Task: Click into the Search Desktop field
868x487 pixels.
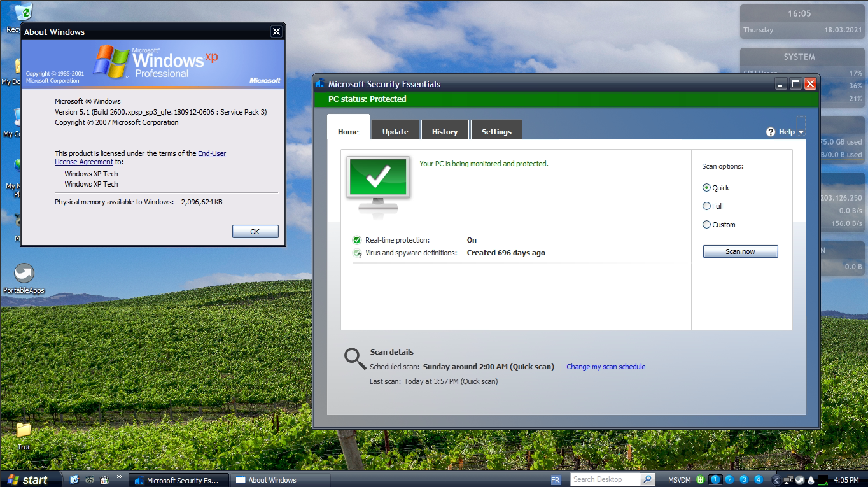Action: pos(605,479)
